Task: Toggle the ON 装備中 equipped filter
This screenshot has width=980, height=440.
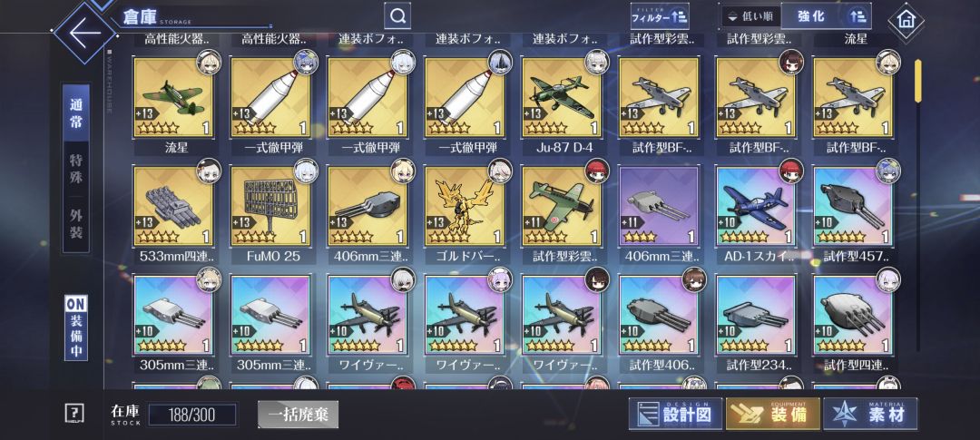Action: click(76, 328)
